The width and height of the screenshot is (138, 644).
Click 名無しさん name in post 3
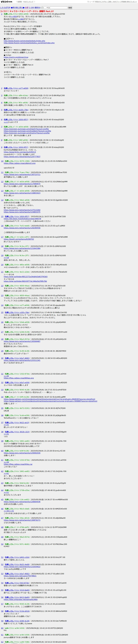tap(8, 96)
